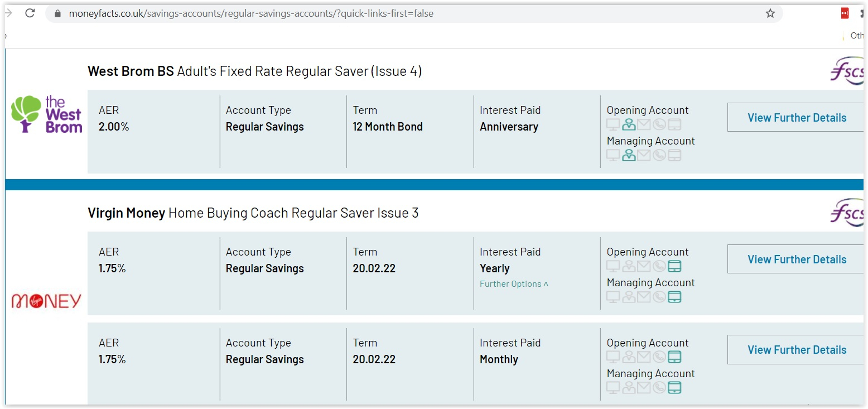Image resolution: width=868 pixels, height=409 pixels.
Task: View Further Details for West Brom saver
Action: (x=796, y=118)
